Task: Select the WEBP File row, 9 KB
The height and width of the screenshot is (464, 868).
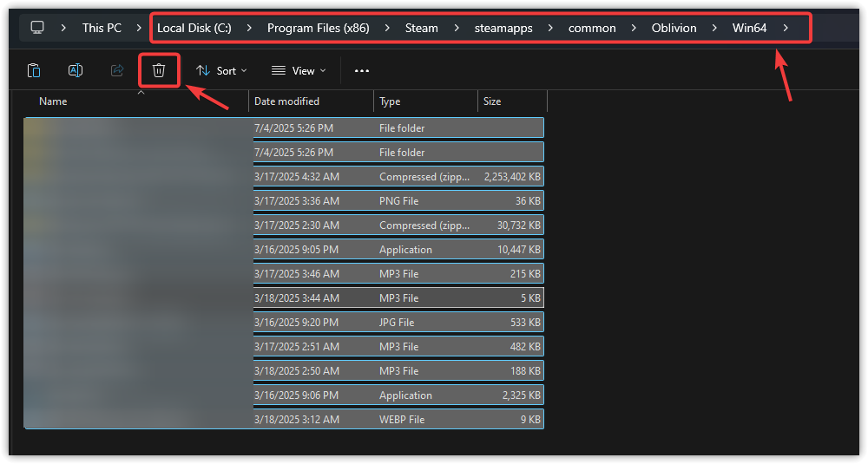Action: point(284,419)
